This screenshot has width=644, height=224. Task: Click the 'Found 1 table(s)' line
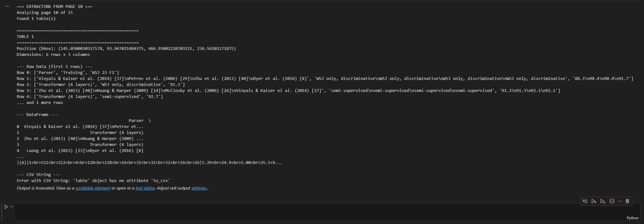[x=36, y=18]
